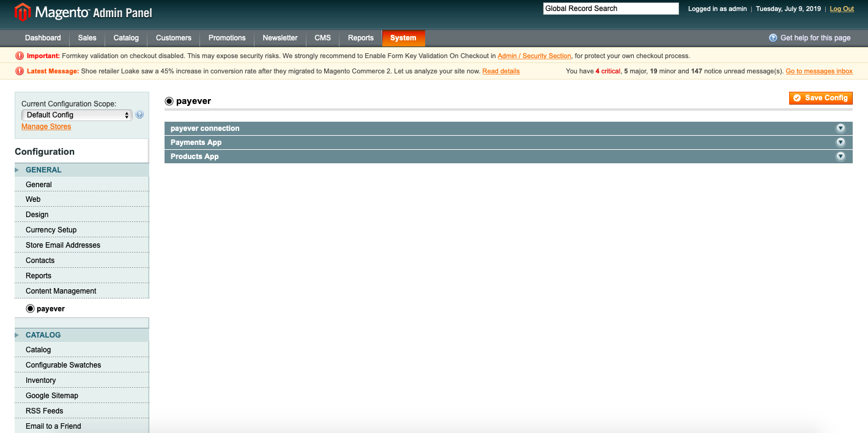The image size is (868, 433).
Task: Open the Newsletter menu
Action: (280, 38)
